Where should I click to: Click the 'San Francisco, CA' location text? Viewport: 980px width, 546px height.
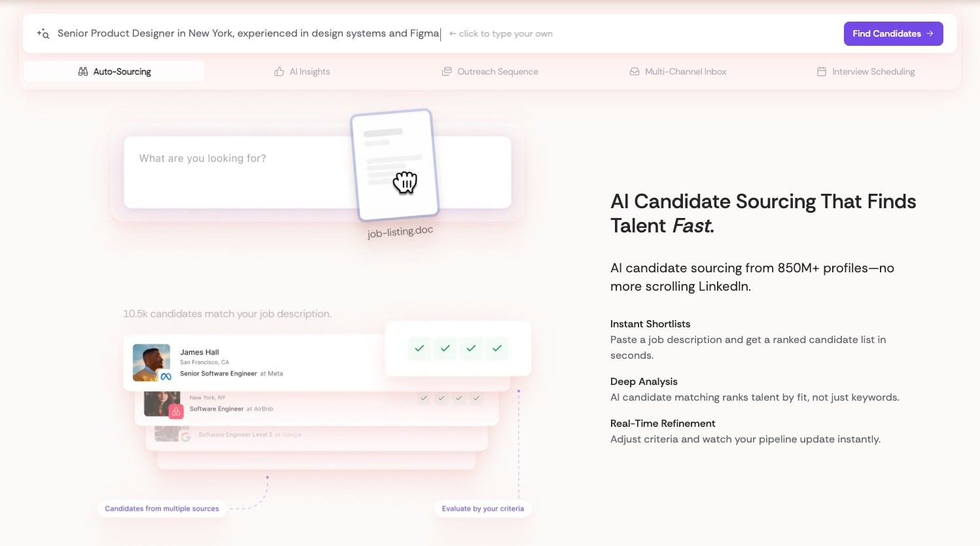[x=205, y=362]
